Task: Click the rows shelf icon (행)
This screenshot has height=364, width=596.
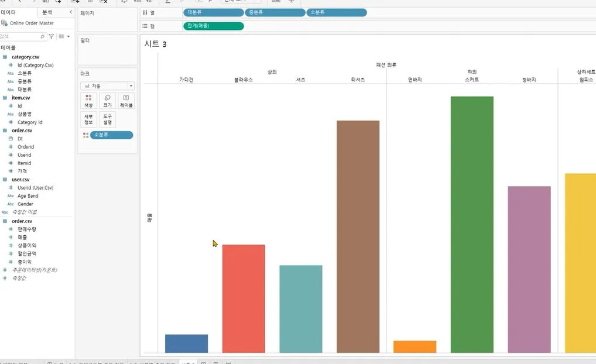Action: click(145, 26)
